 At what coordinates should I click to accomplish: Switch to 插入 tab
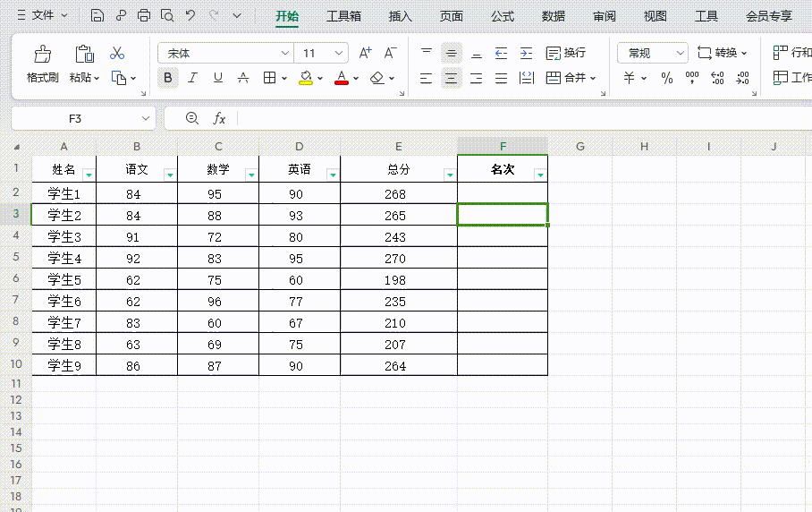tap(401, 16)
